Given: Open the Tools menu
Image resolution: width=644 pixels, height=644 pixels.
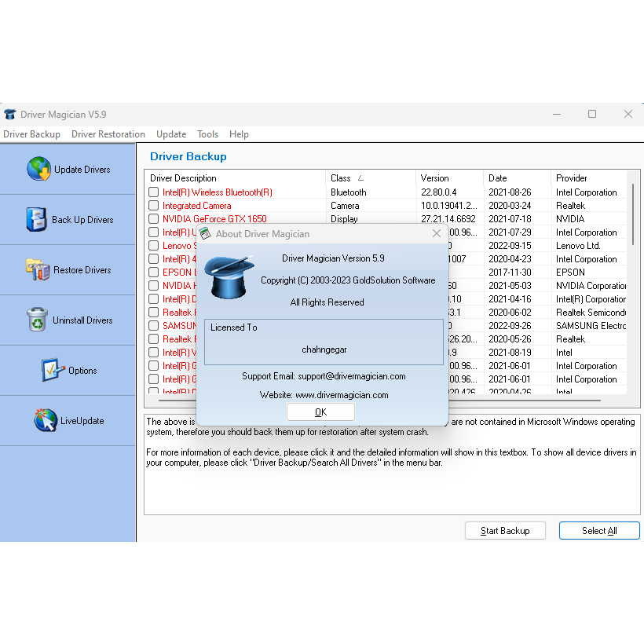Looking at the screenshot, I should pos(207,134).
